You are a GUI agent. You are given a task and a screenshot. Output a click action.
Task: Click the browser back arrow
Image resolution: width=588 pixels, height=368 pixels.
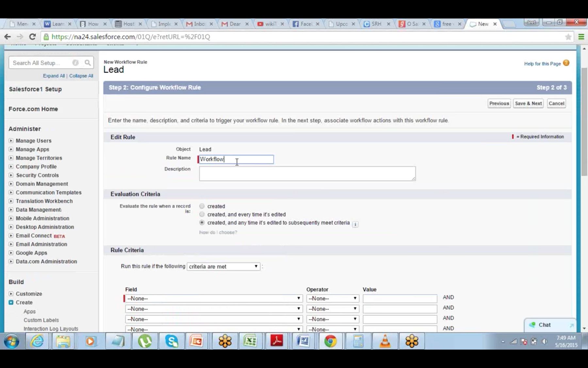point(8,37)
